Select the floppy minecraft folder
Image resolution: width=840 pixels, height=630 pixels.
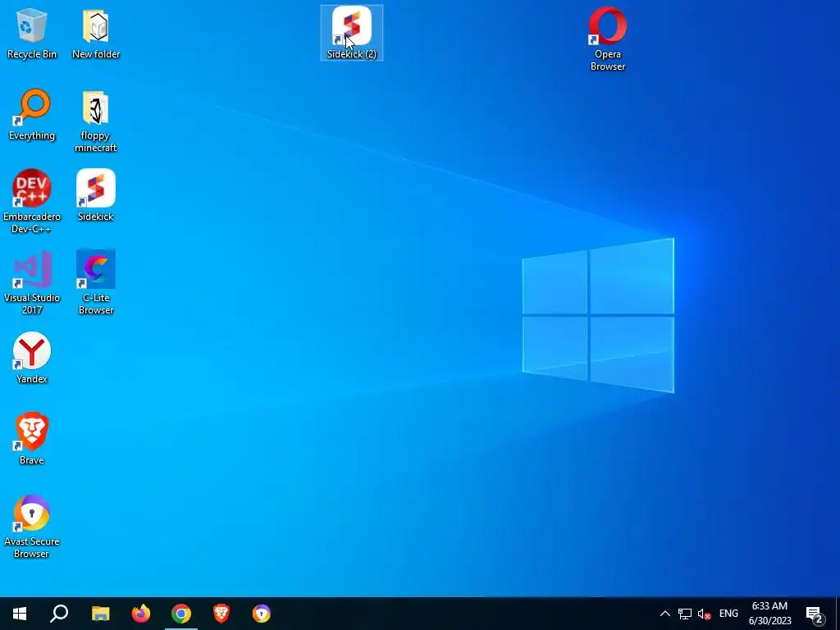pos(95,121)
